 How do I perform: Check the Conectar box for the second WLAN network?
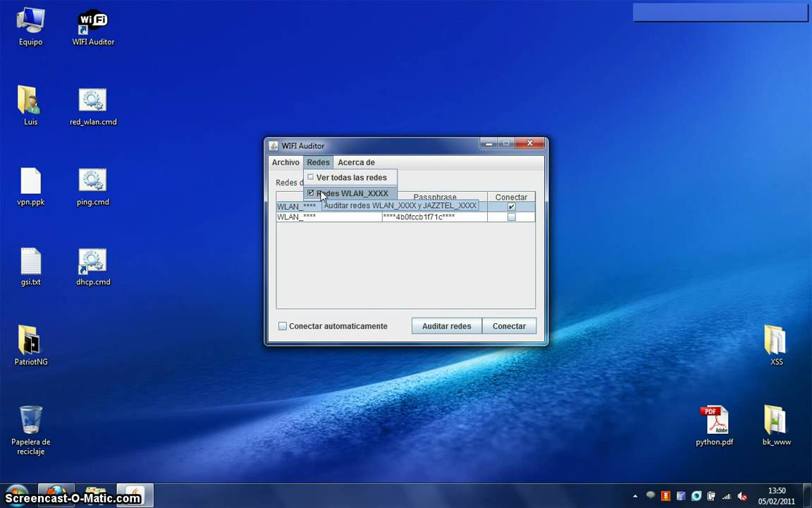(x=511, y=217)
